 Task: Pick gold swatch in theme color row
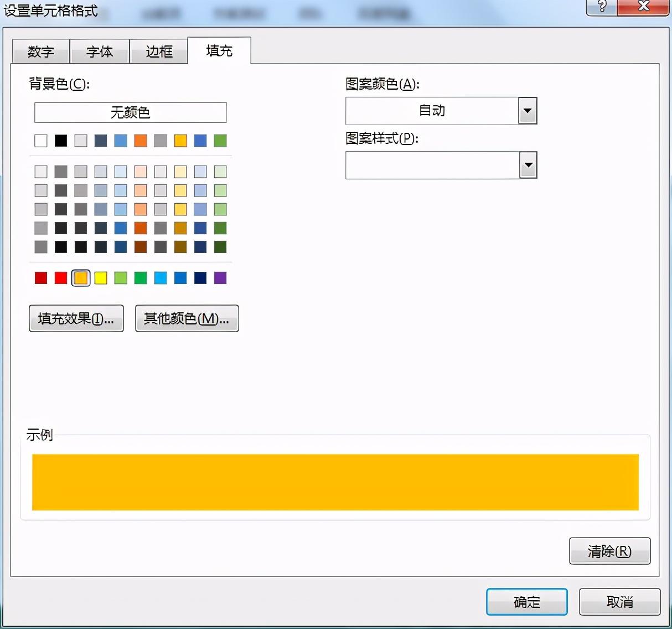coord(180,141)
